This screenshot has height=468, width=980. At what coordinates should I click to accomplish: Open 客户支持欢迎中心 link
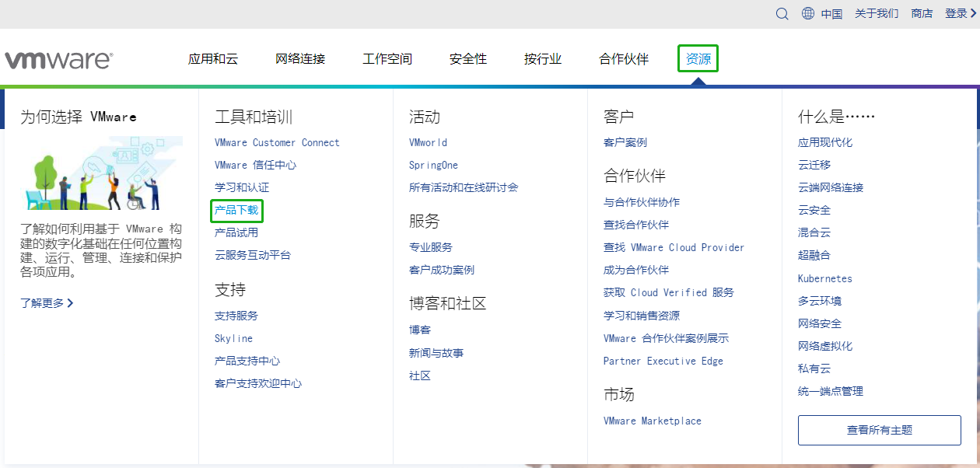[x=258, y=383]
